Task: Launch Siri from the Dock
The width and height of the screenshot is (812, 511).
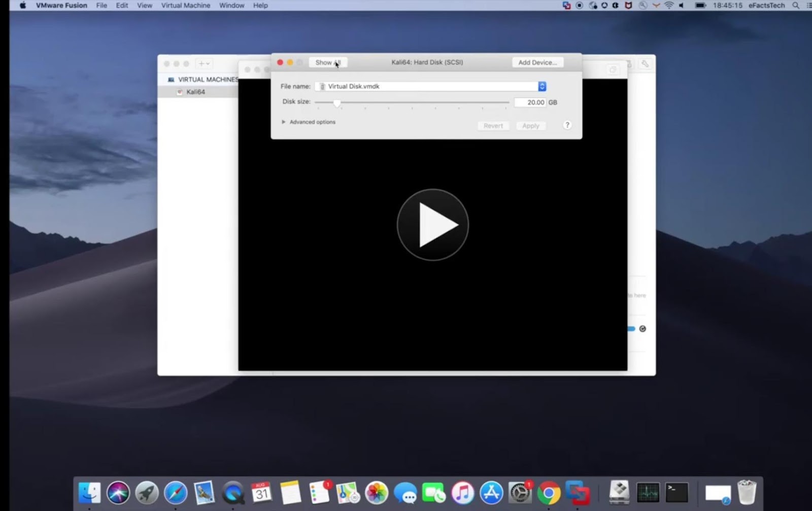Action: [118, 493]
